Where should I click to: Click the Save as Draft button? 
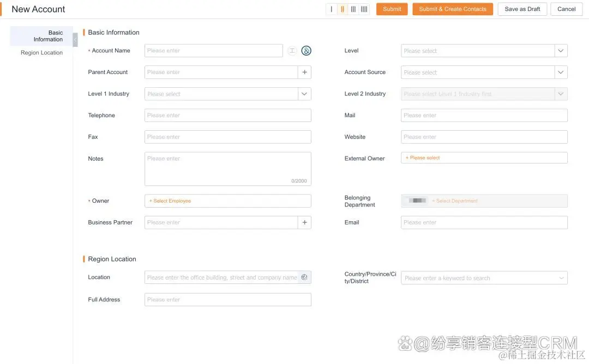pos(522,9)
